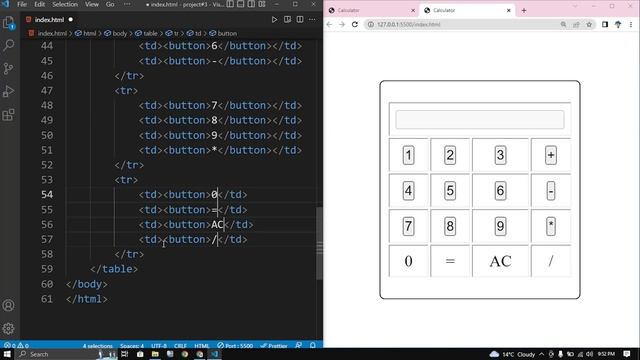Open a new browser tab
The width and height of the screenshot is (640, 360).
pos(524,10)
